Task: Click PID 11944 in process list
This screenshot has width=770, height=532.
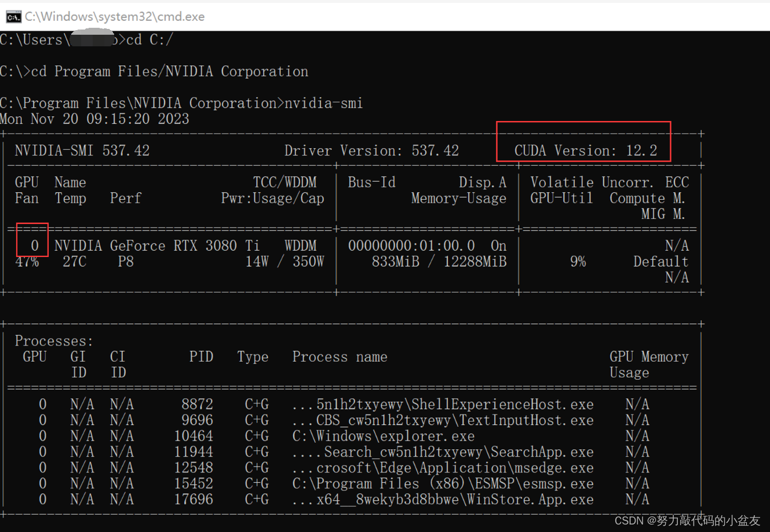Action: click(194, 452)
